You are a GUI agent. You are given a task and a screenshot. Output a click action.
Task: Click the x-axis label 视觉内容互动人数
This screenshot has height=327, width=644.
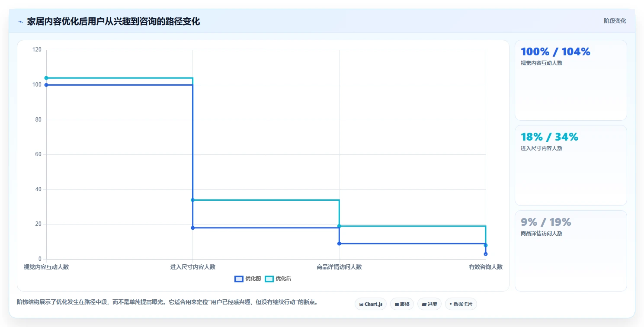46,267
